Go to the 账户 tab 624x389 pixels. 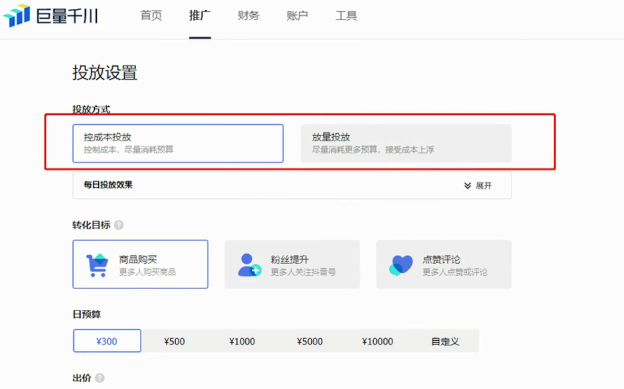click(297, 16)
